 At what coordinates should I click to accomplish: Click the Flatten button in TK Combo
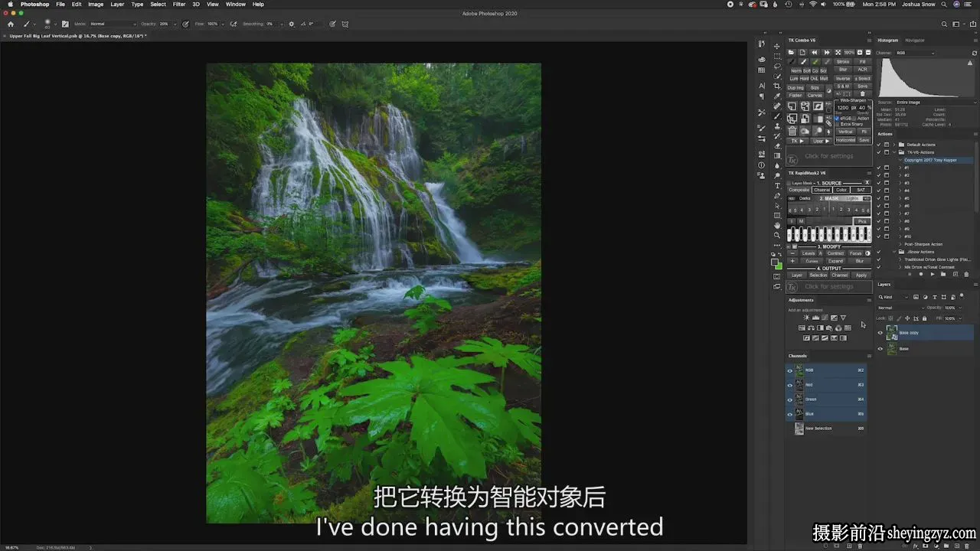click(x=795, y=96)
